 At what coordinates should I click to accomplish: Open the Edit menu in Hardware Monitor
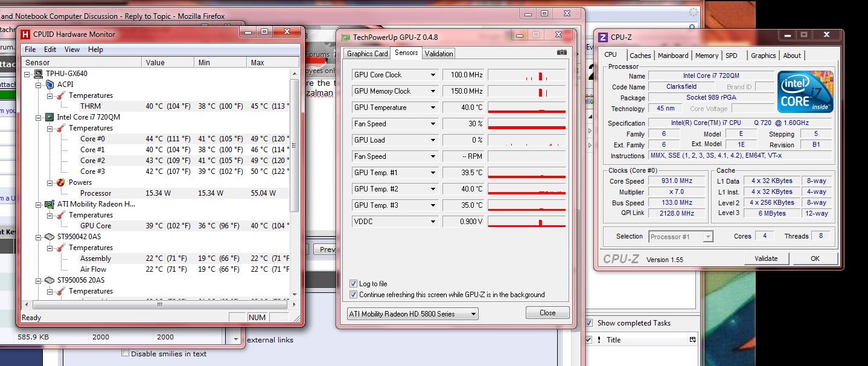tap(50, 50)
